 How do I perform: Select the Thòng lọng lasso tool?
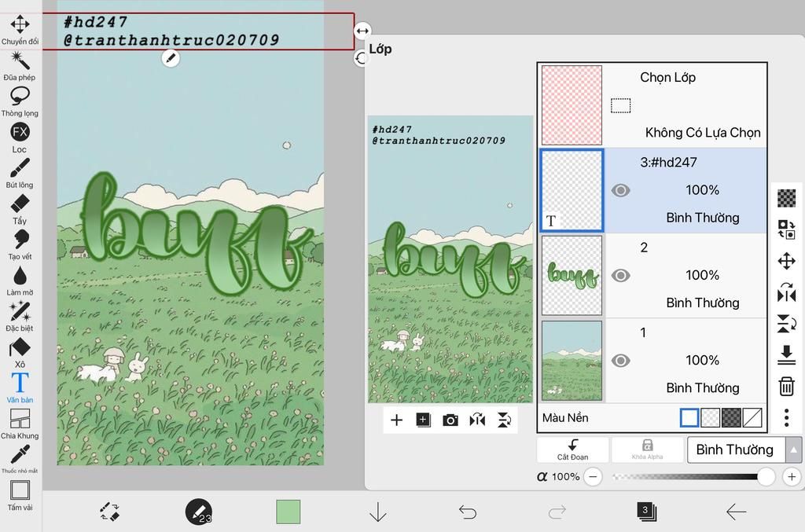20,101
